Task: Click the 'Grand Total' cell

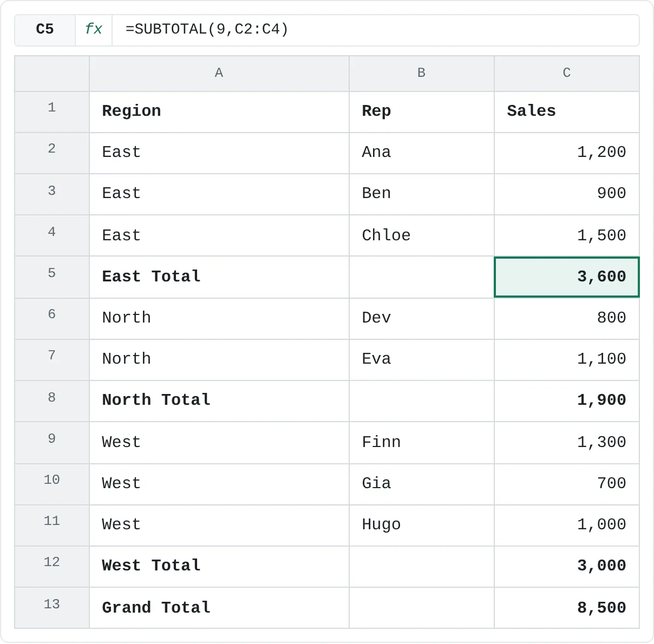Action: [219, 608]
